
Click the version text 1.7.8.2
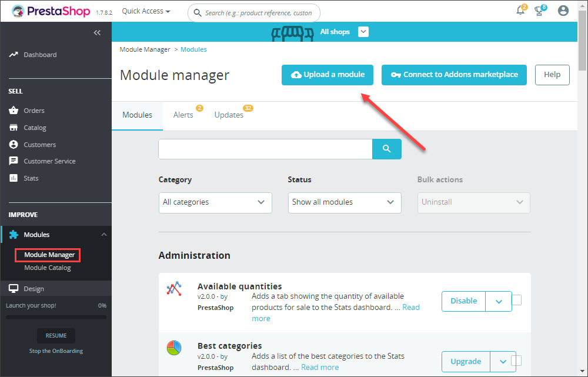tap(104, 12)
